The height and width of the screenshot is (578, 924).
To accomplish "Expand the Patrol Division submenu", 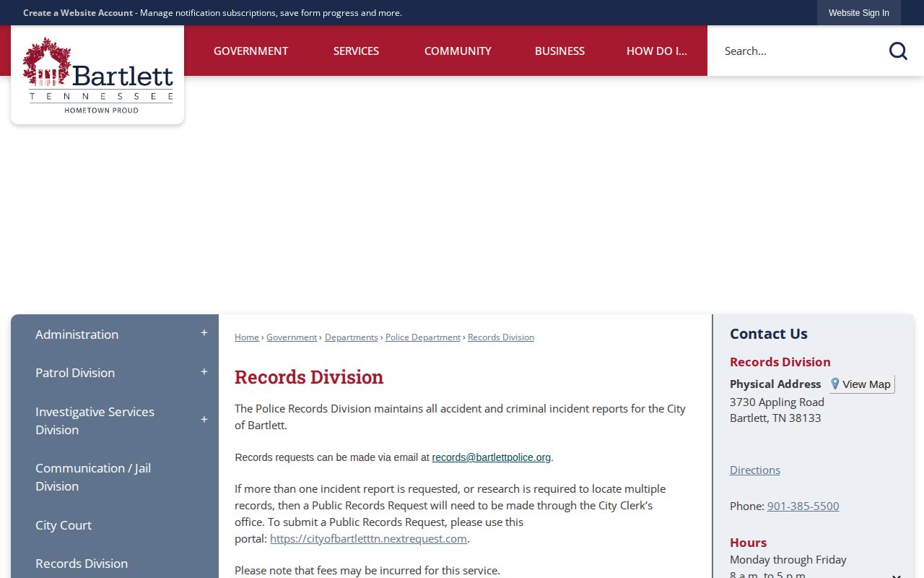I will click(x=204, y=373).
